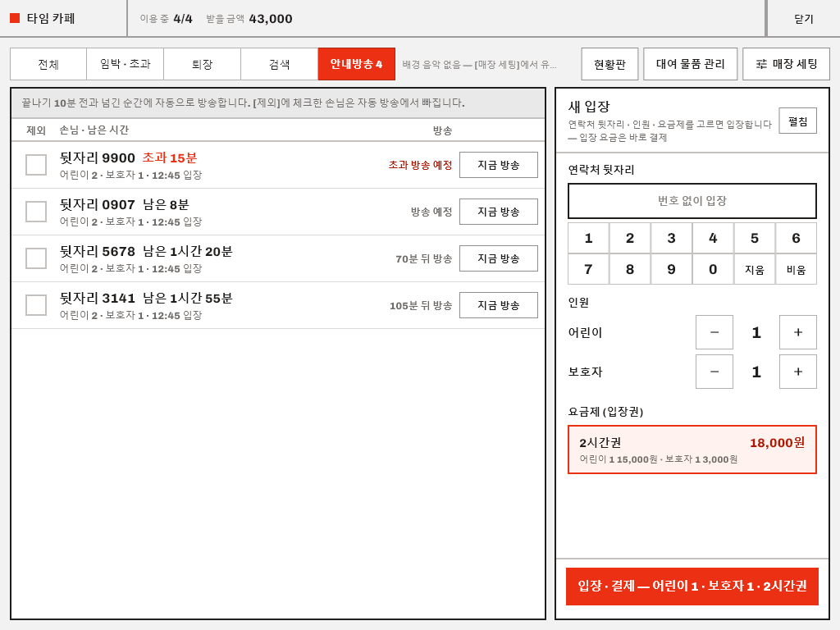840x630 pixels.
Task: Click 남은 1시간 55분 remaining time
Action: point(188,298)
